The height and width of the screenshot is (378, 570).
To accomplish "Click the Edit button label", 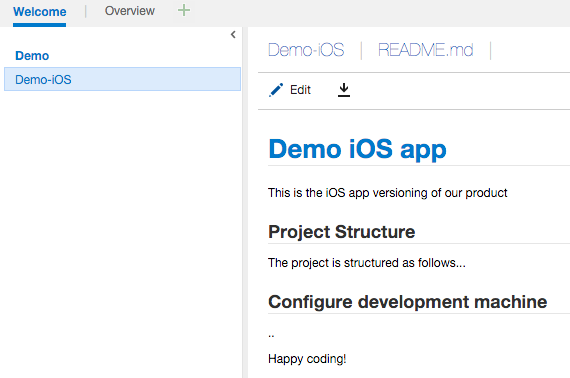I will tap(300, 90).
